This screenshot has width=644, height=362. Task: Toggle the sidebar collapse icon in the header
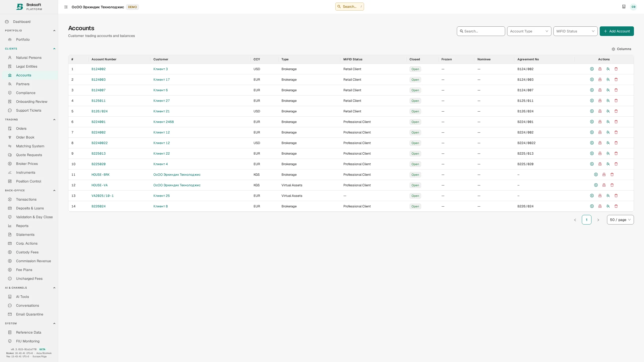click(66, 7)
